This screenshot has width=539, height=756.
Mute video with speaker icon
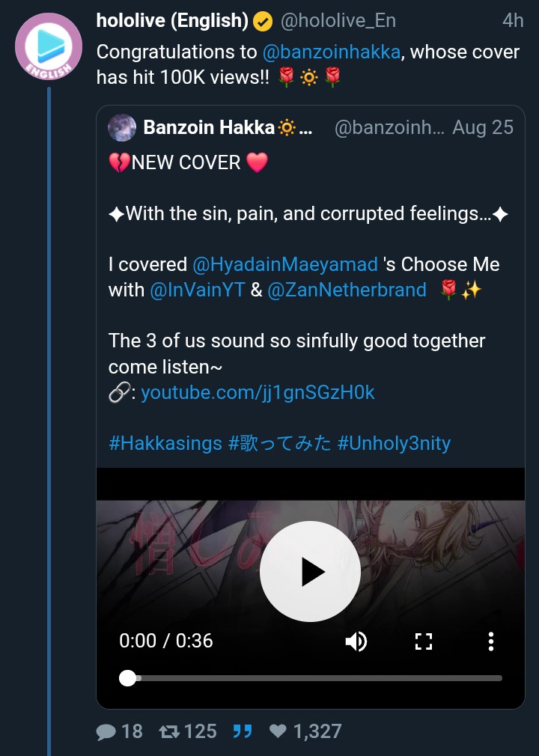356,641
